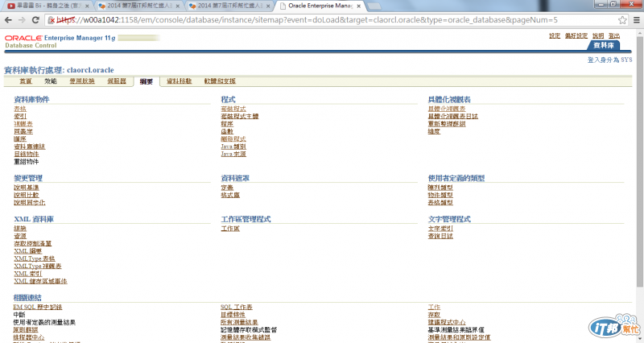
Task: Open the Java 來源 link
Action: [233, 154]
